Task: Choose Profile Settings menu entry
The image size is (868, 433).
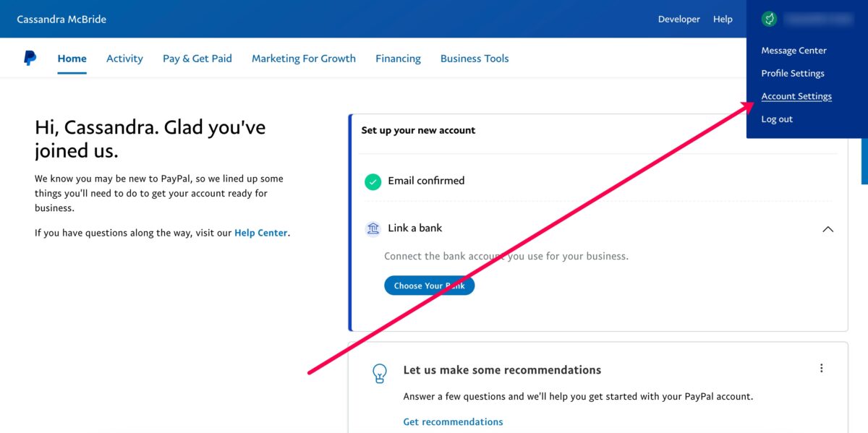Action: coord(793,73)
